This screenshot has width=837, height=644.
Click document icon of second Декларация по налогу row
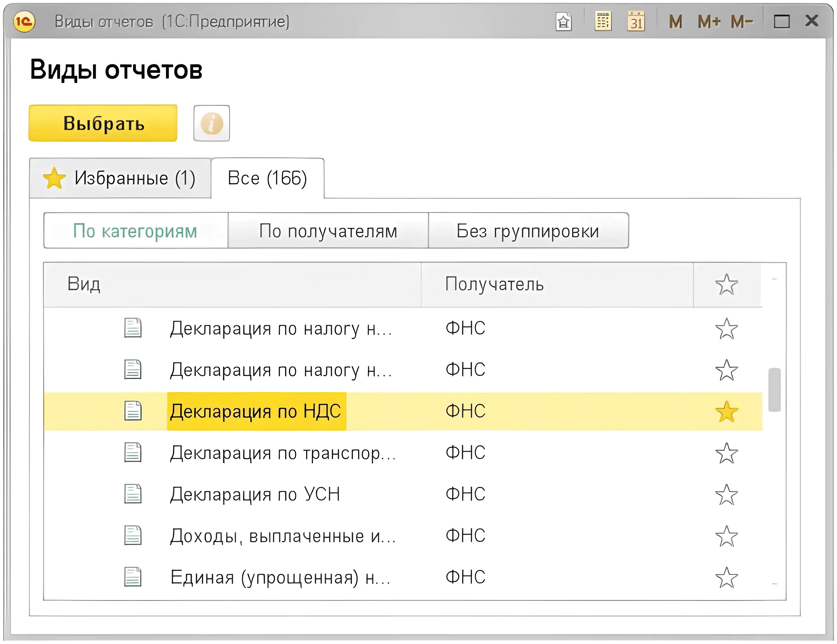133,370
